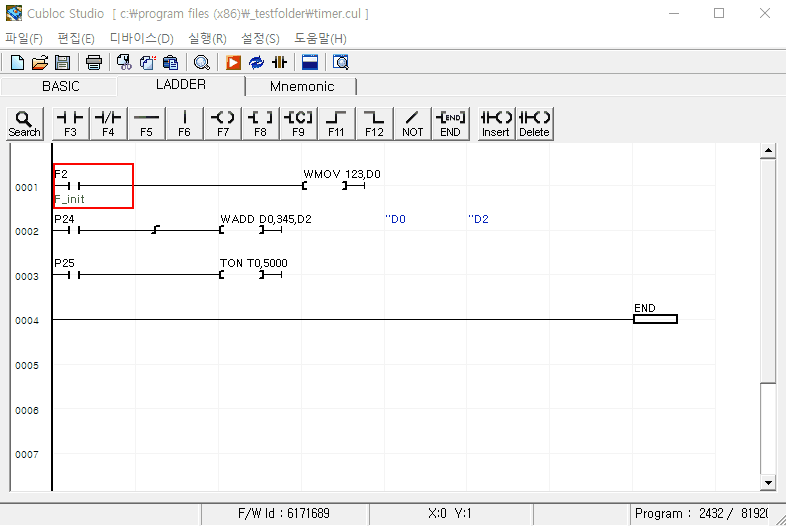Switch to the Mnemonic tab
The height and width of the screenshot is (526, 786).
point(302,87)
